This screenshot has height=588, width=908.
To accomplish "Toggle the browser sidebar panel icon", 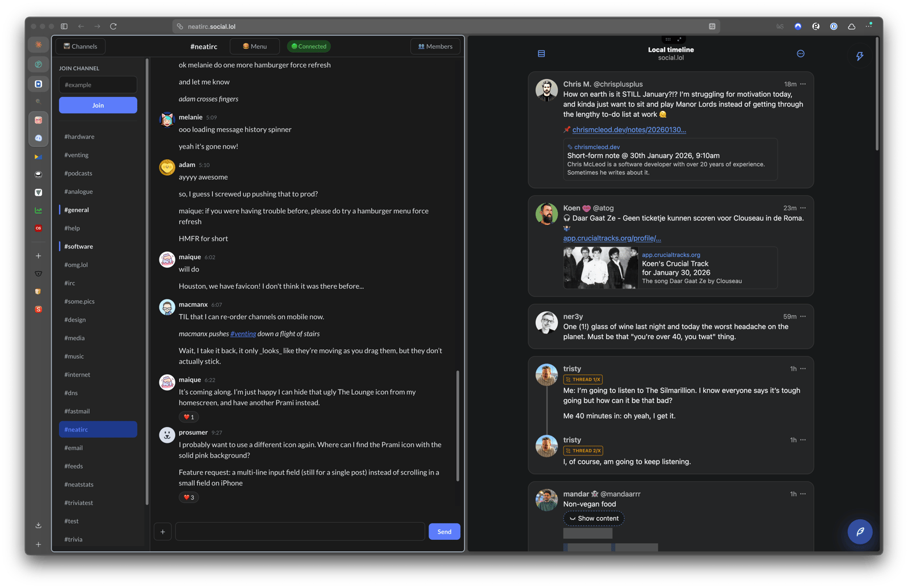I will pos(64,27).
